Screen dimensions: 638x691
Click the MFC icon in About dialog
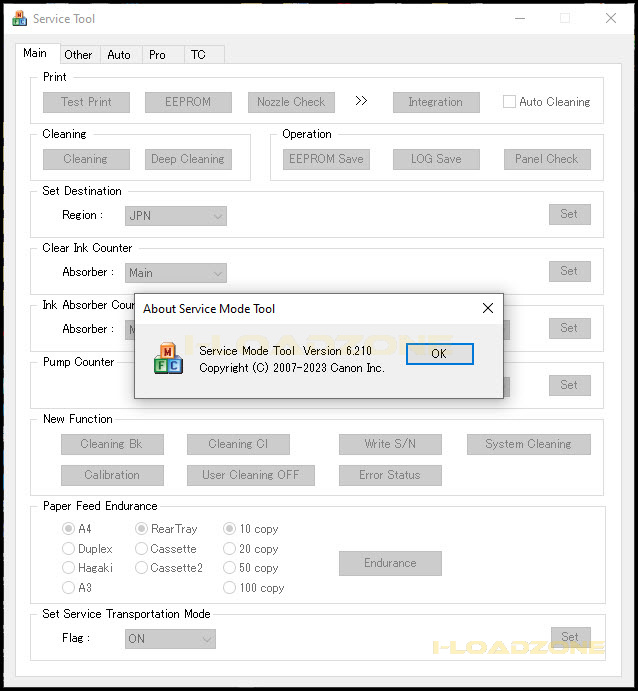coord(168,358)
